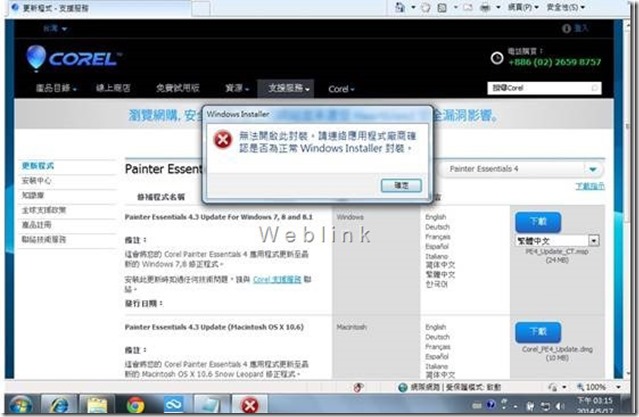Open the arrow next to printer icon
The image size is (639, 417).
click(498, 7)
